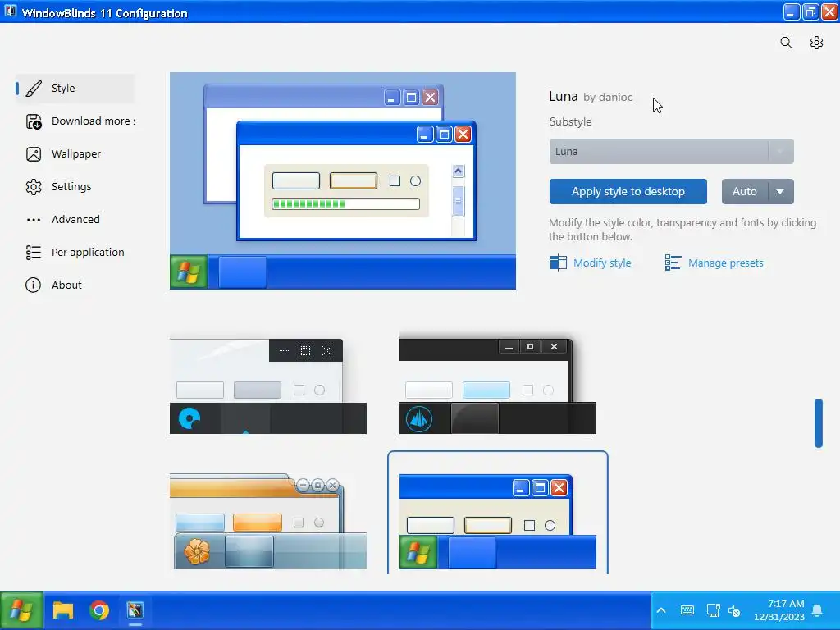Click the Download more styles icon
Image resolution: width=840 pixels, height=630 pixels.
34,121
